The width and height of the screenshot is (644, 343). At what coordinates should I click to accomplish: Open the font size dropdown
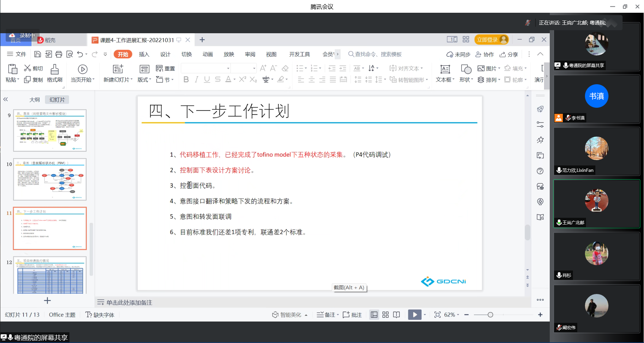click(x=254, y=68)
